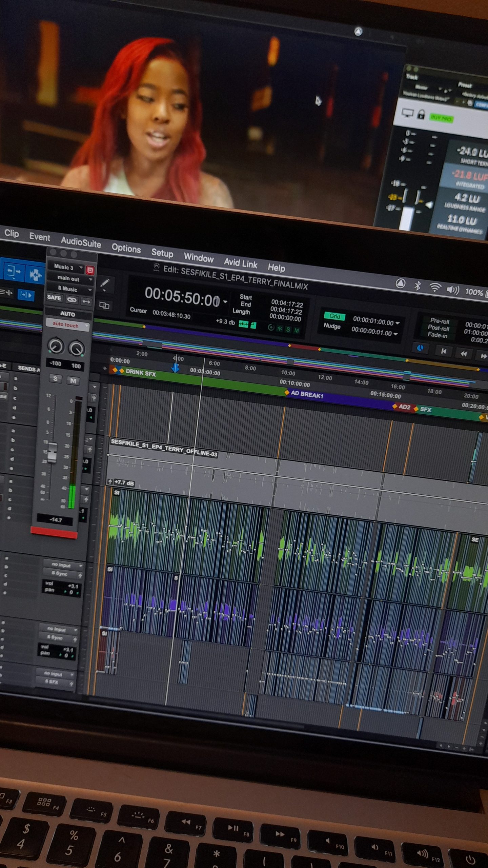Open the Setup menu
This screenshot has width=488, height=868.
point(162,253)
